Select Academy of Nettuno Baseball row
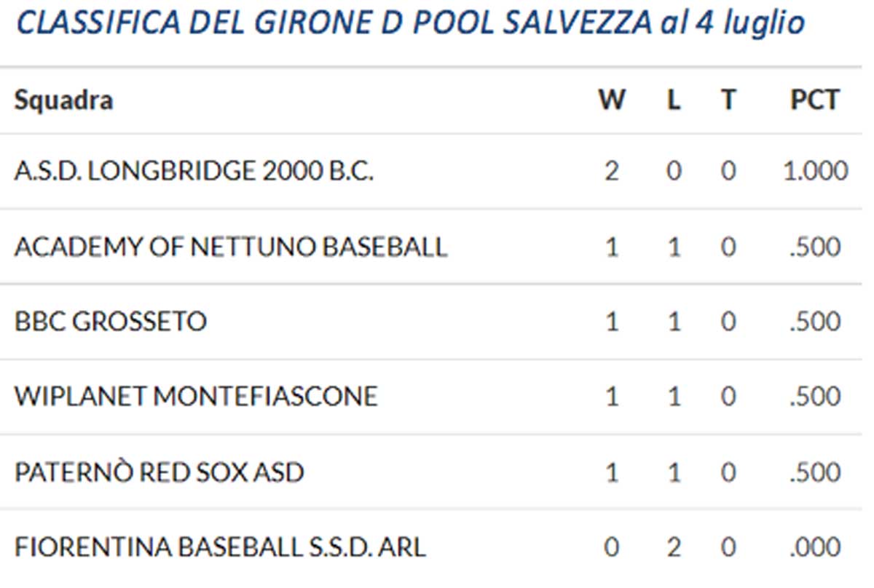 [x=230, y=247]
